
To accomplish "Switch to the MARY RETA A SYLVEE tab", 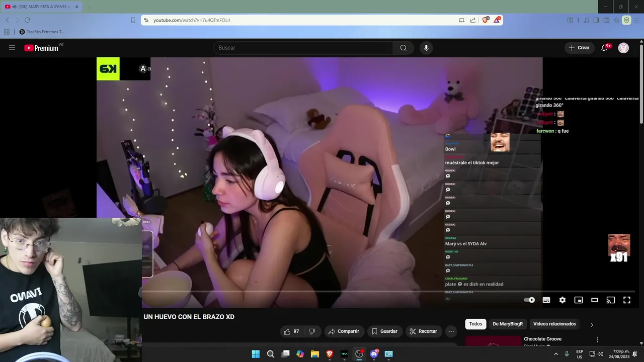I will tap(42, 7).
